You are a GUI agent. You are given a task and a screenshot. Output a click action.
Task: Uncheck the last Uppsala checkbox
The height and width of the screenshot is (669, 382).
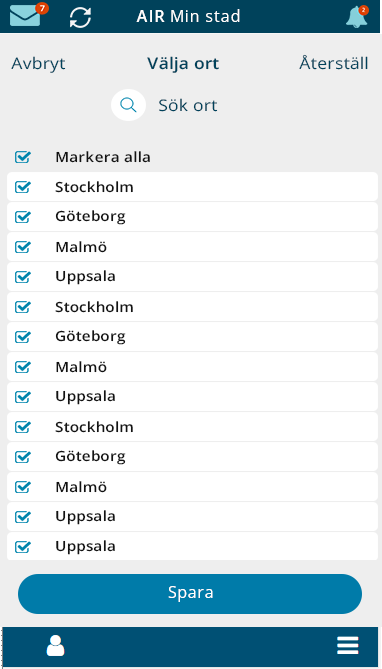tap(23, 547)
